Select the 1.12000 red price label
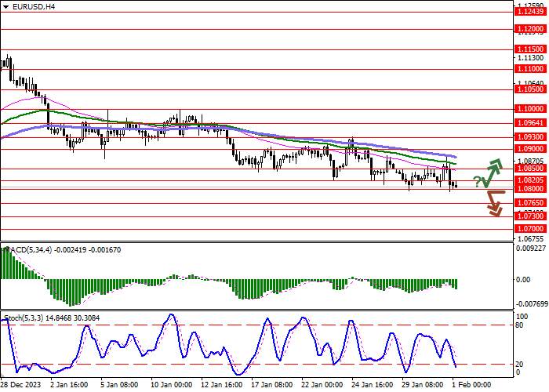Viewport: 549px width, 392px height. 531,30
